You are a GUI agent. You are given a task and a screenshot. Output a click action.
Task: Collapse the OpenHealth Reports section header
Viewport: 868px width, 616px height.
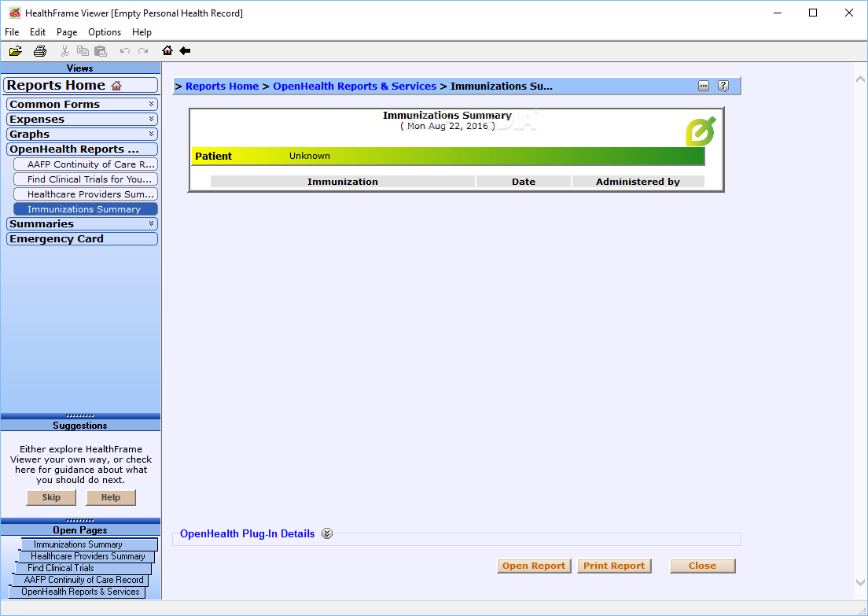coord(82,149)
